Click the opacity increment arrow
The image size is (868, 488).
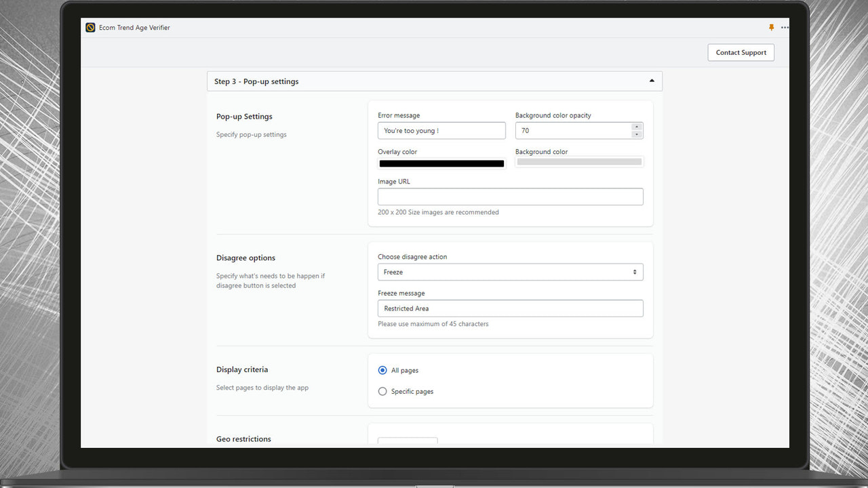636,127
